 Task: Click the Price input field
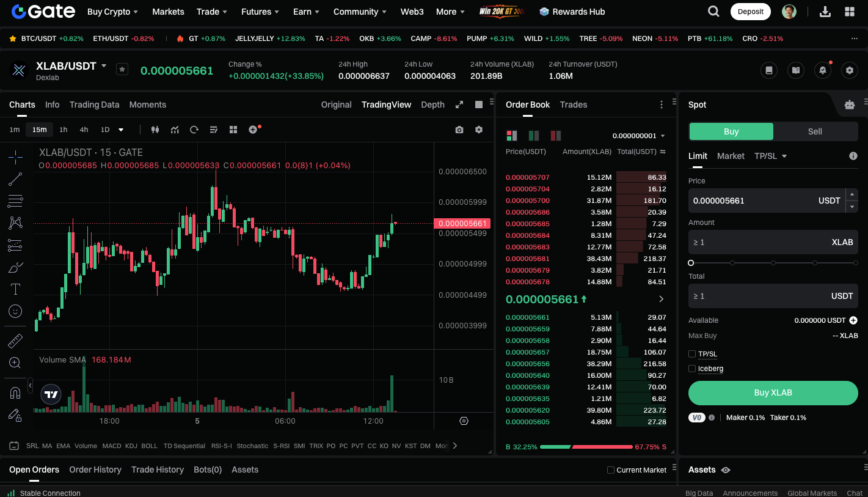766,201
